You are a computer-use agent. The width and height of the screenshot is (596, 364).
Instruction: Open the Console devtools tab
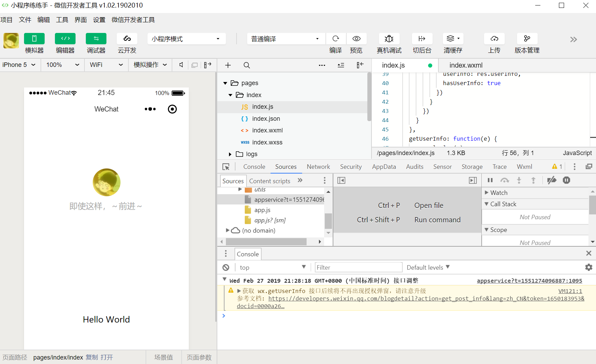(254, 167)
